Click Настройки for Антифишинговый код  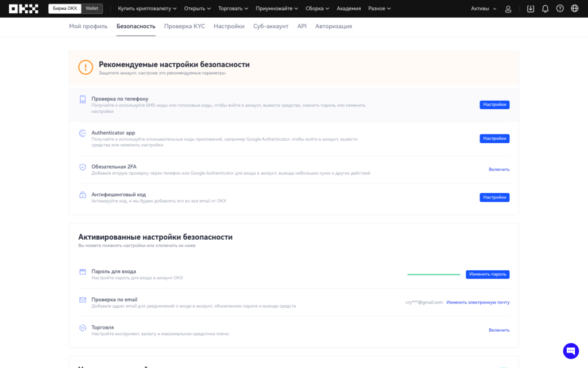(494, 197)
